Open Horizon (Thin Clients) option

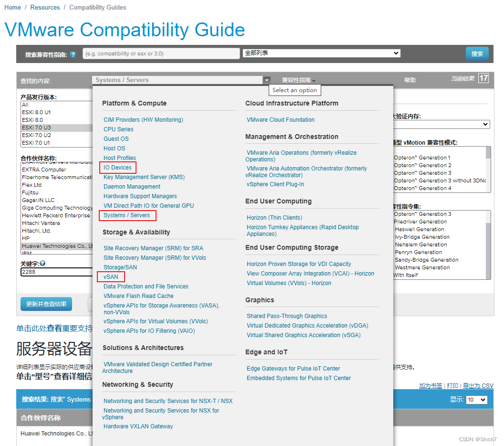click(x=274, y=218)
